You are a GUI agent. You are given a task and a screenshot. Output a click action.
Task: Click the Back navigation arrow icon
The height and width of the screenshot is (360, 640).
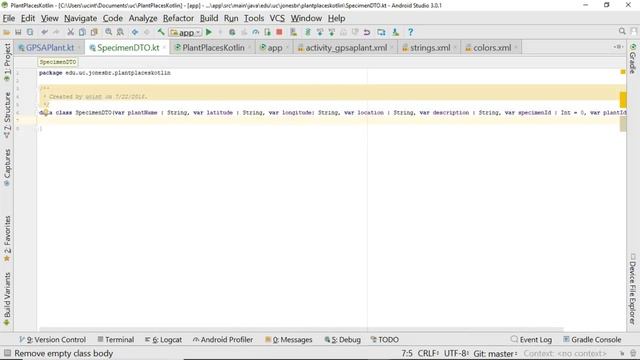[135, 32]
